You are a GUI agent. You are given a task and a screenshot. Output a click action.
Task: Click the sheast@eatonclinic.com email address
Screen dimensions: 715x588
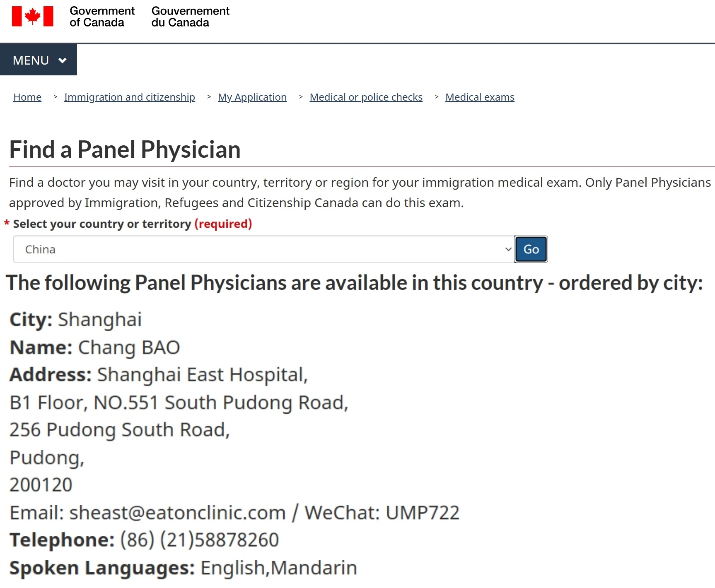[177, 513]
